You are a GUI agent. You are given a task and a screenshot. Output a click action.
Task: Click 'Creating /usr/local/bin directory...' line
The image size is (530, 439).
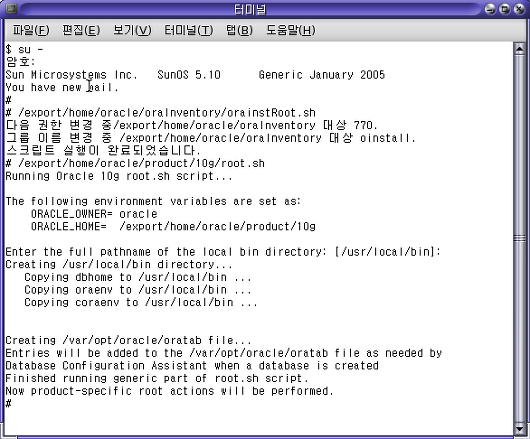pyautogui.click(x=119, y=265)
